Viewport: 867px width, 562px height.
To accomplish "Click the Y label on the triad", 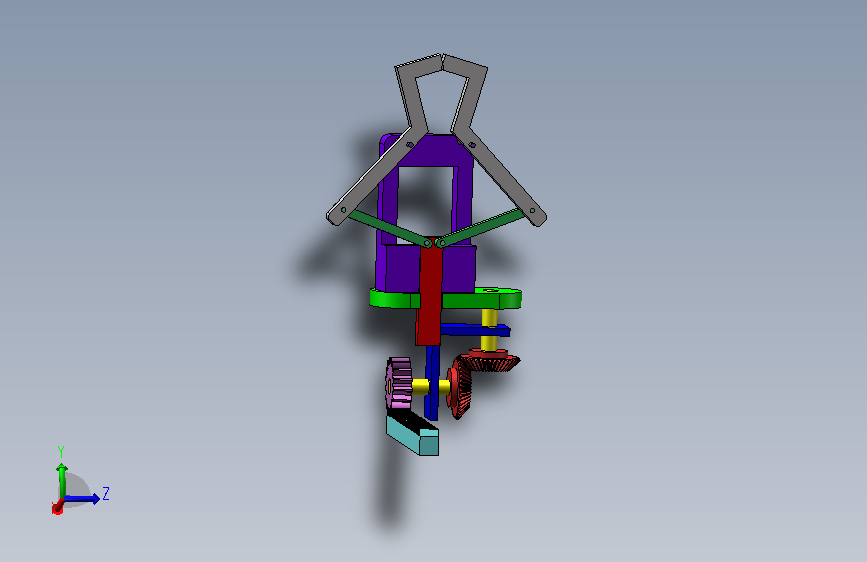I will tap(61, 452).
